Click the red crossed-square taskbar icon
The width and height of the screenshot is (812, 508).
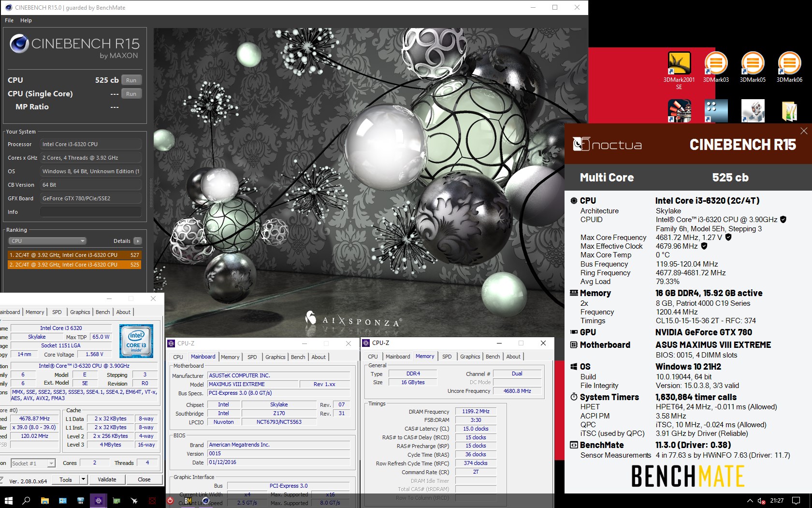click(152, 501)
